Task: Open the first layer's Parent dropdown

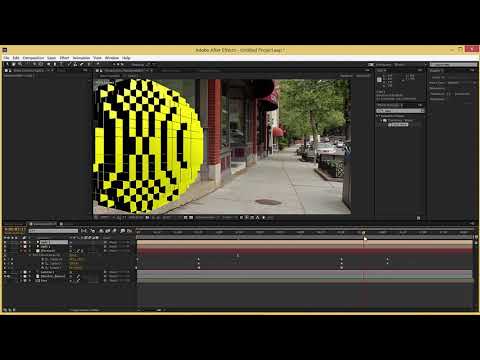Action: pyautogui.click(x=119, y=242)
